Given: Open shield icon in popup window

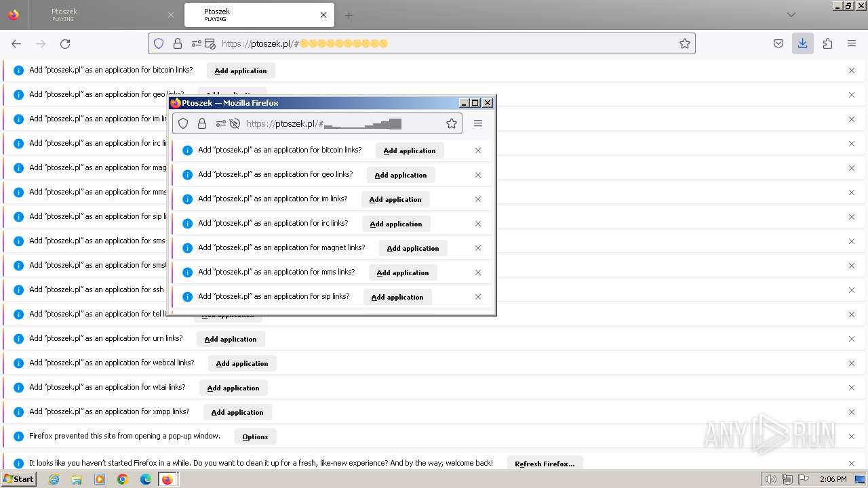Looking at the screenshot, I should [x=183, y=123].
